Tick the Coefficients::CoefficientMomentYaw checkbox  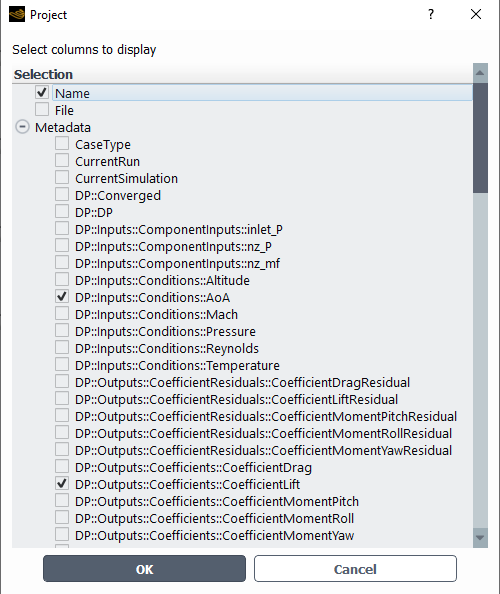(62, 535)
